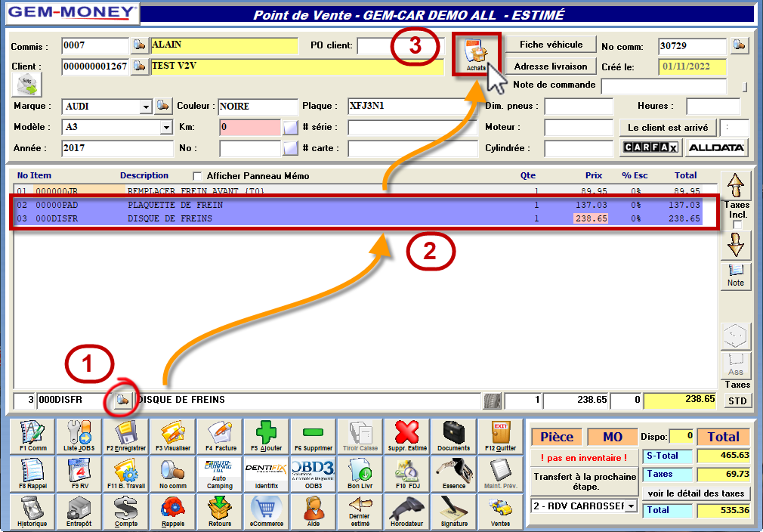The height and width of the screenshot is (532, 763).
Task: Open F8 Rappel
Action: click(x=33, y=474)
